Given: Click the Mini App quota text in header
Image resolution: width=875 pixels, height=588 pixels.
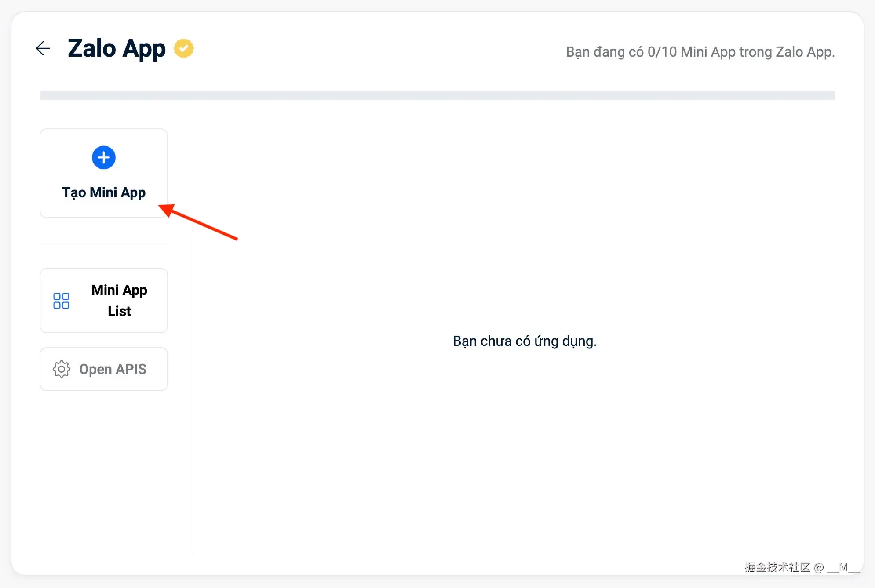Looking at the screenshot, I should 700,52.
